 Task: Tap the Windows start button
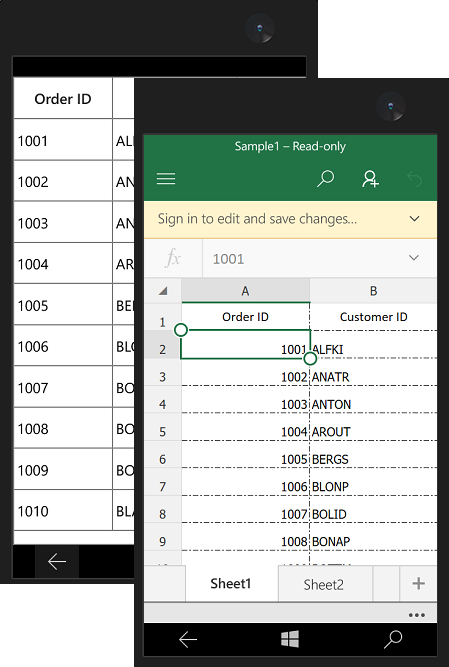pos(290,639)
